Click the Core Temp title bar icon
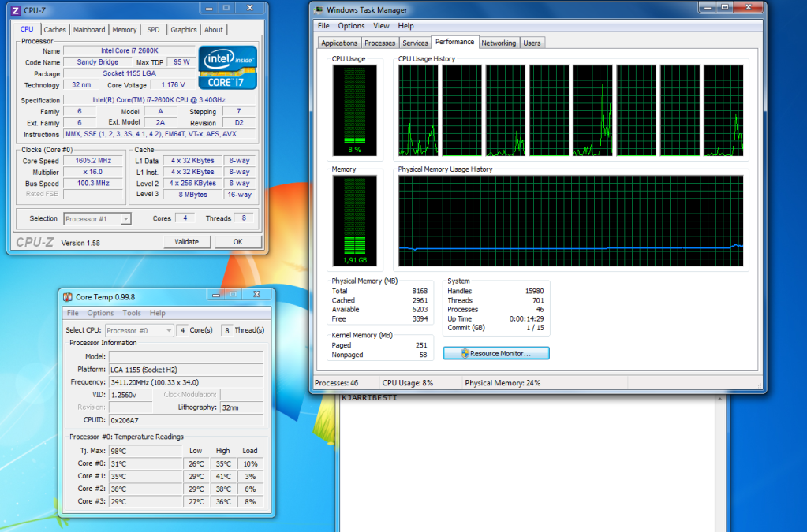 [x=69, y=296]
